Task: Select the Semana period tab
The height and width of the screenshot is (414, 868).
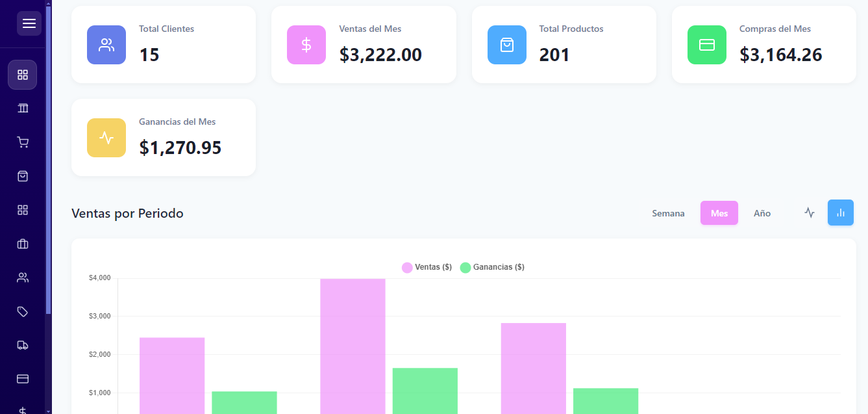Action: [668, 213]
